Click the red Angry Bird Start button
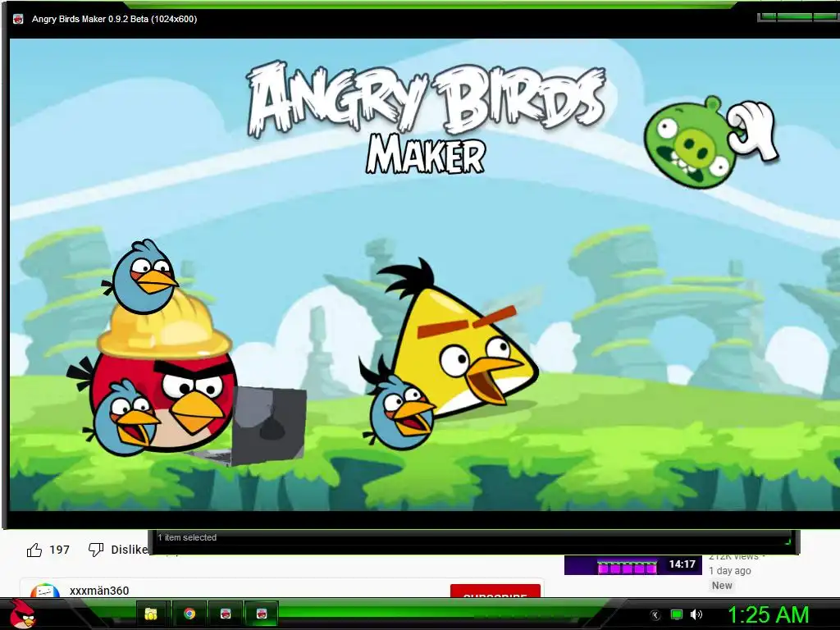840x630 pixels. tap(22, 614)
